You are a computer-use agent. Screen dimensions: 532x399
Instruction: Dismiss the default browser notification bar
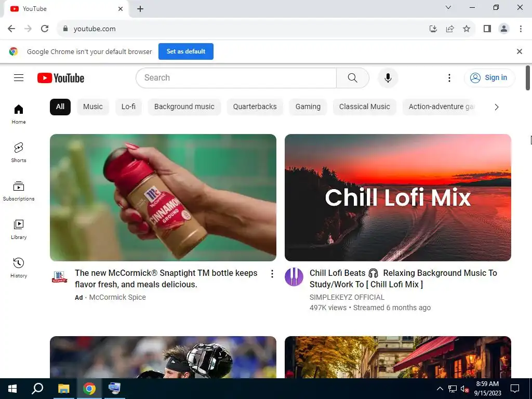pyautogui.click(x=519, y=51)
